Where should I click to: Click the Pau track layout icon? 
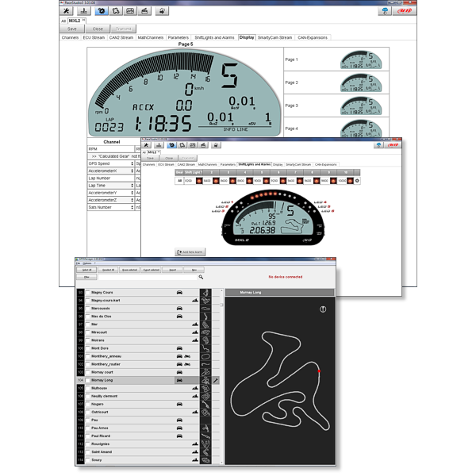point(205,420)
